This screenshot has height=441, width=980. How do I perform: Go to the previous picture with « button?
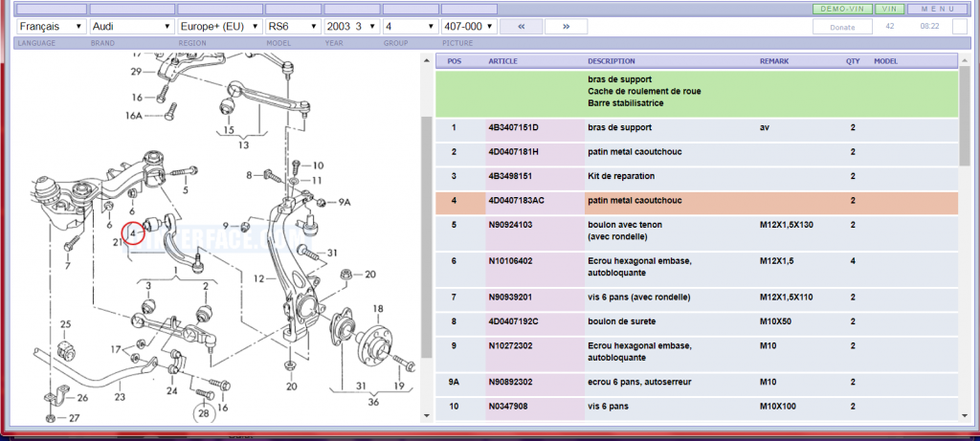(523, 26)
